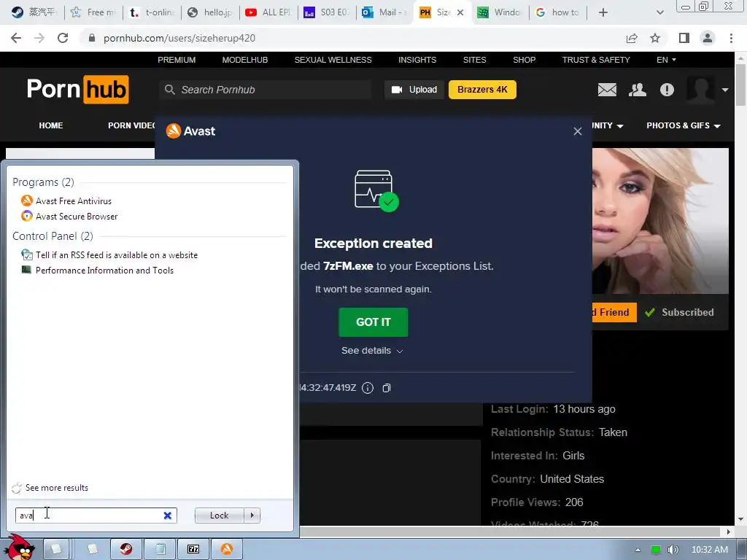
Task: Open the messages envelope icon
Action: coord(607,90)
